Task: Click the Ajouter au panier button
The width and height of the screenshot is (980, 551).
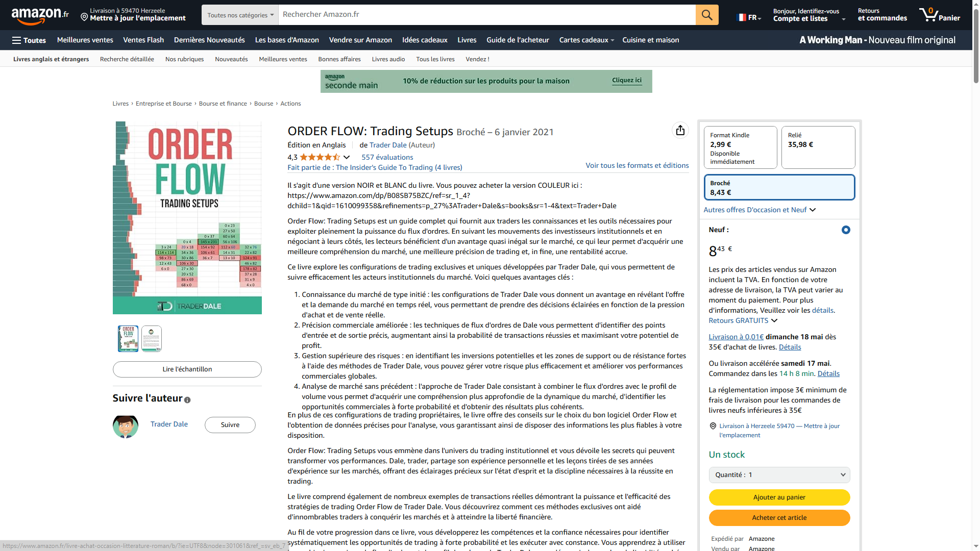Action: coord(779,497)
